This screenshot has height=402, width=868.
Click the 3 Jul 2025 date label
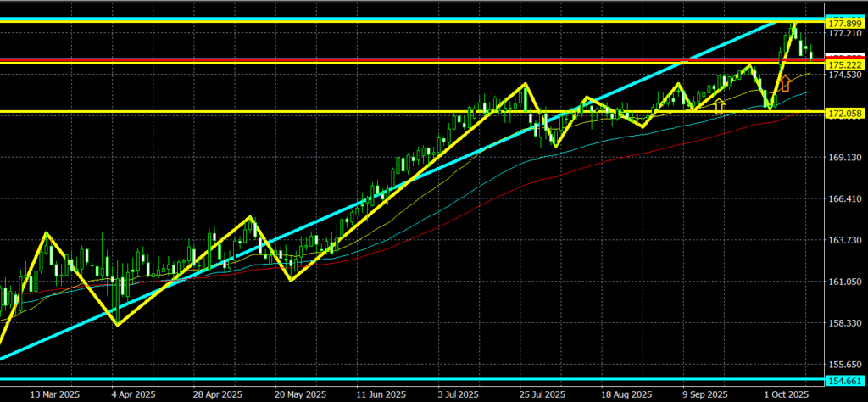click(x=460, y=394)
